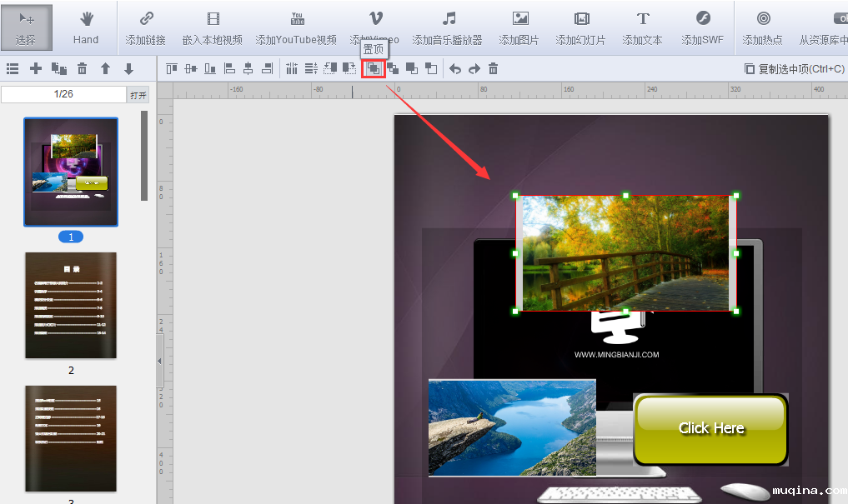Open the 添加幻灯片 slideshow tool
The image size is (848, 504).
[581, 27]
